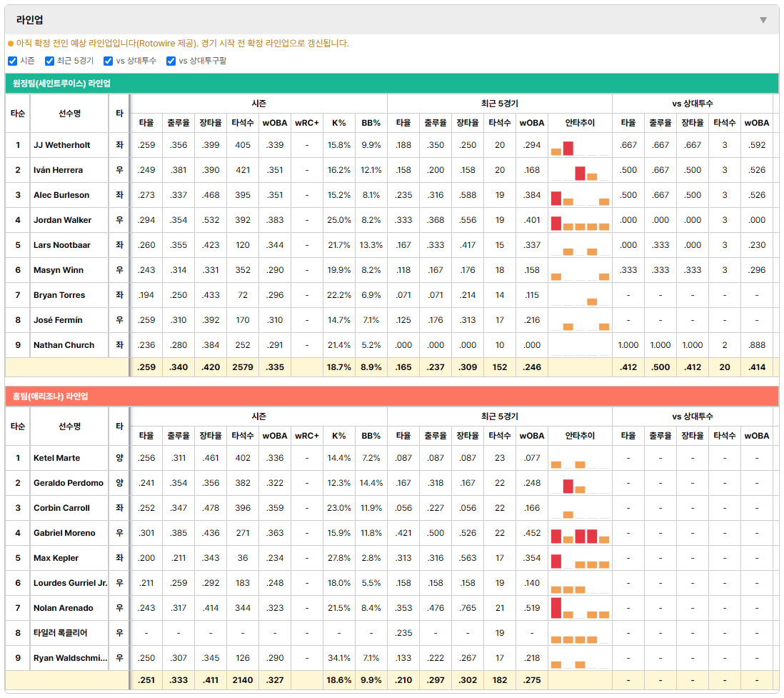The height and width of the screenshot is (698, 784).
Task: Click Max Kepler's hit trend chart
Action: [x=580, y=559]
